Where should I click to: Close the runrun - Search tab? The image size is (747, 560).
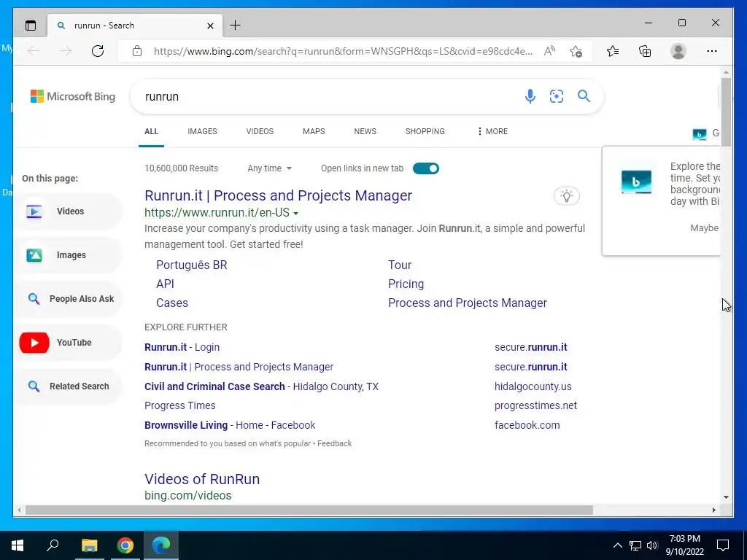[x=210, y=26]
